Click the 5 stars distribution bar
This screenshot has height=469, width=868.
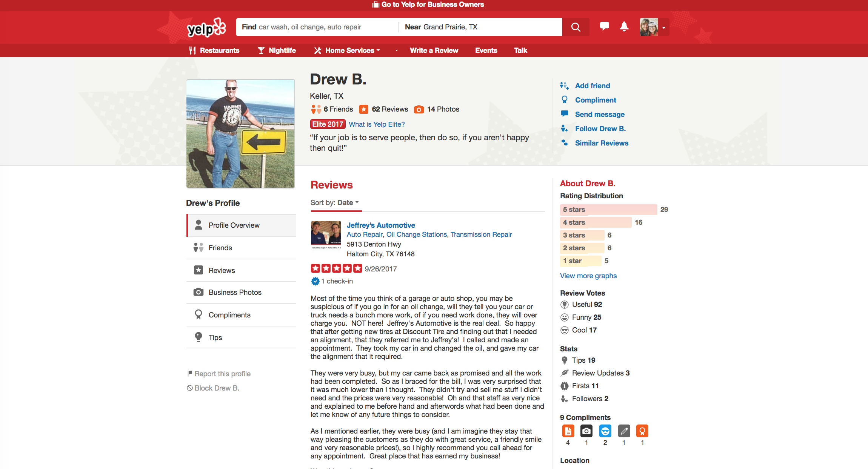coord(608,210)
